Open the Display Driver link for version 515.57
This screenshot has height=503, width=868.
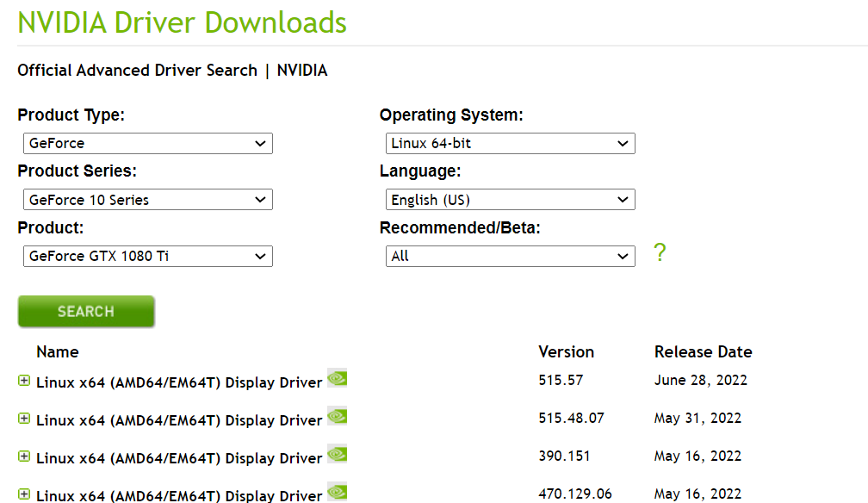(179, 382)
